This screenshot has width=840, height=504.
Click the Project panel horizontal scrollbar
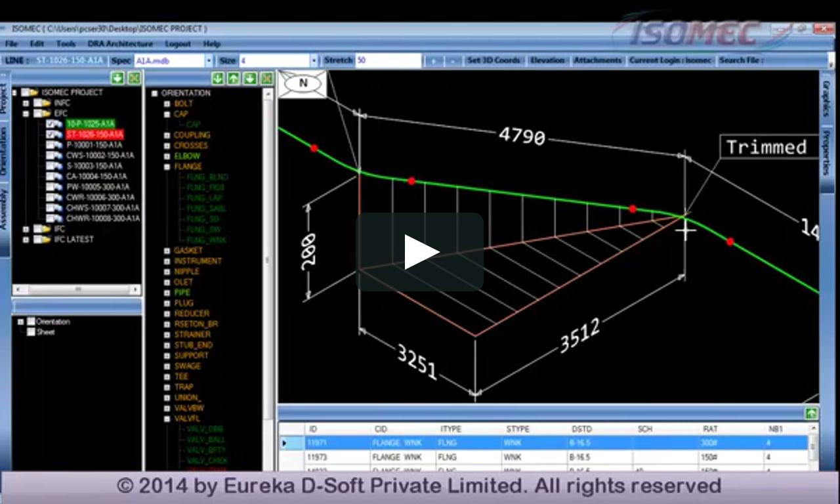(x=77, y=289)
